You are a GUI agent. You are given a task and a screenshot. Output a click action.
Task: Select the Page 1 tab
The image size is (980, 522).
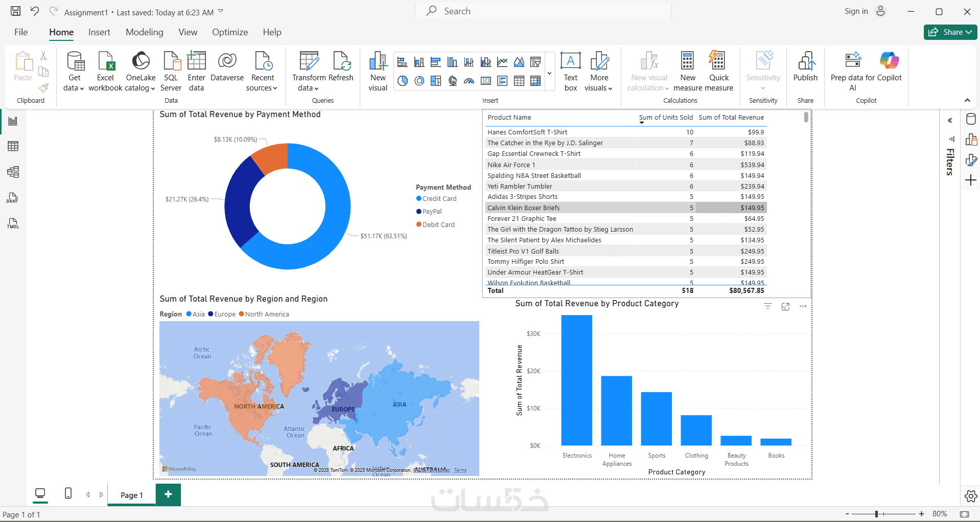coord(132,495)
